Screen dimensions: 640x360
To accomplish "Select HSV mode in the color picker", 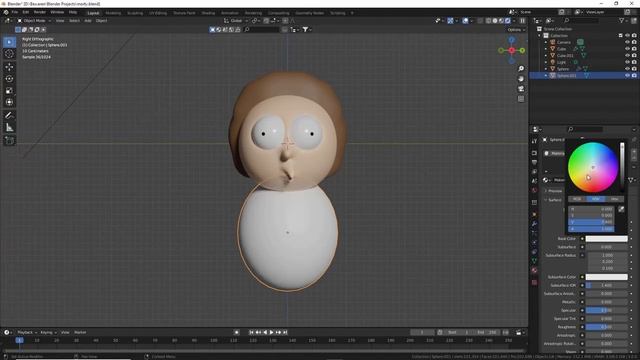I will tap(596, 199).
